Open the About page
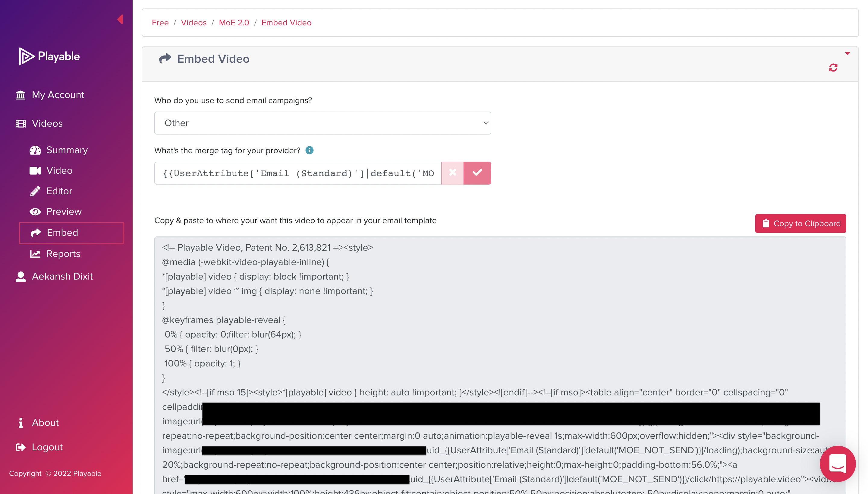The height and width of the screenshot is (494, 868). pyautogui.click(x=46, y=423)
